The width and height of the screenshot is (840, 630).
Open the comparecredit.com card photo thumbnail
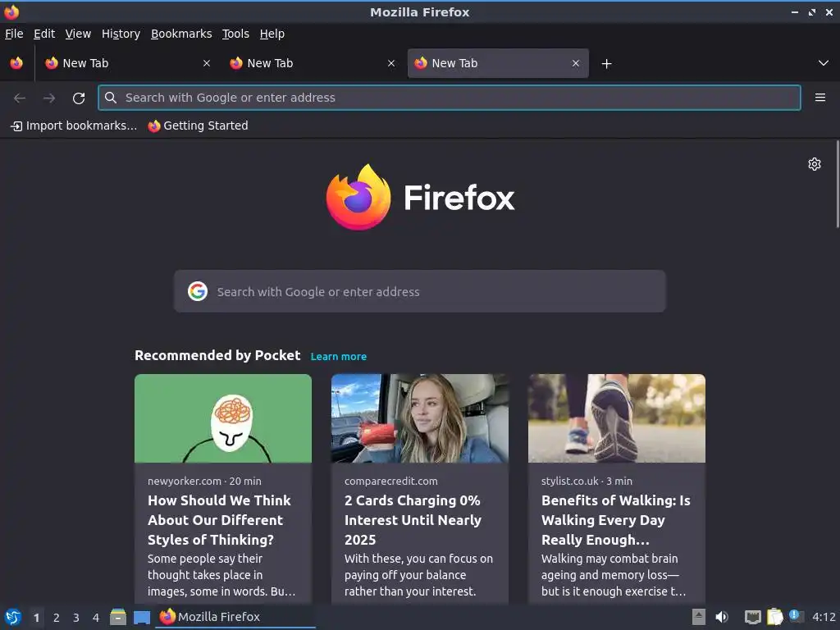(x=419, y=418)
